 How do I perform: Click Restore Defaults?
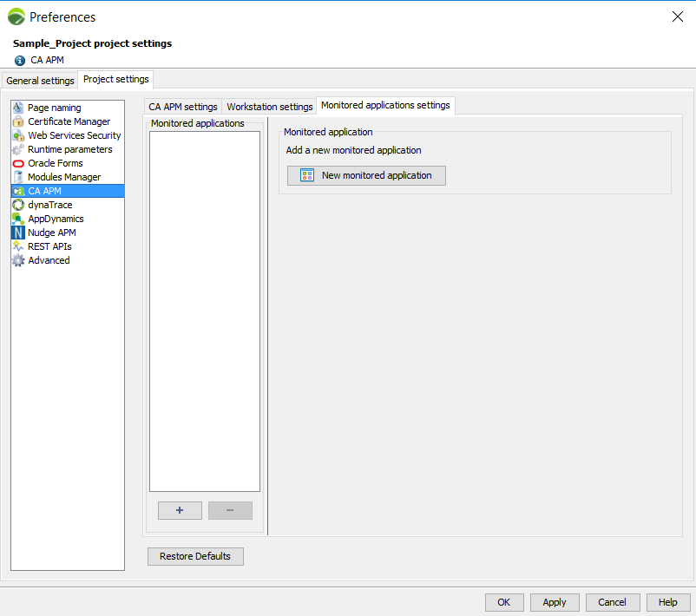click(x=195, y=556)
